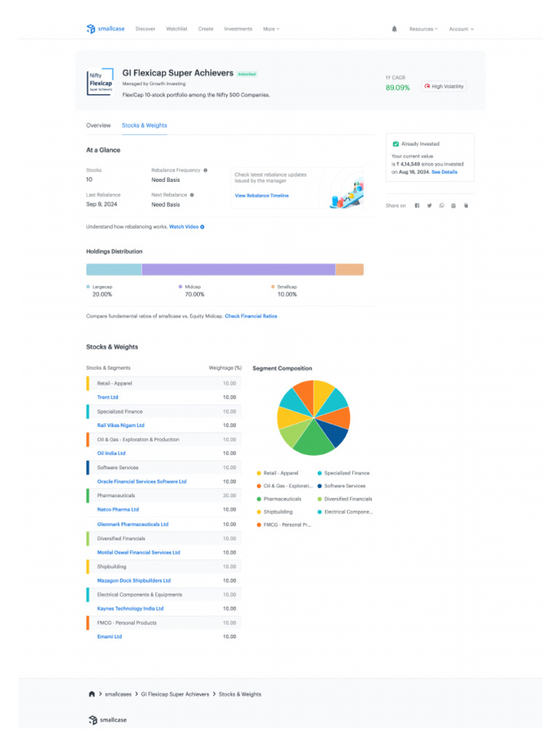Click the breadcrumb home icon
The image size is (560, 747).
tap(91, 694)
